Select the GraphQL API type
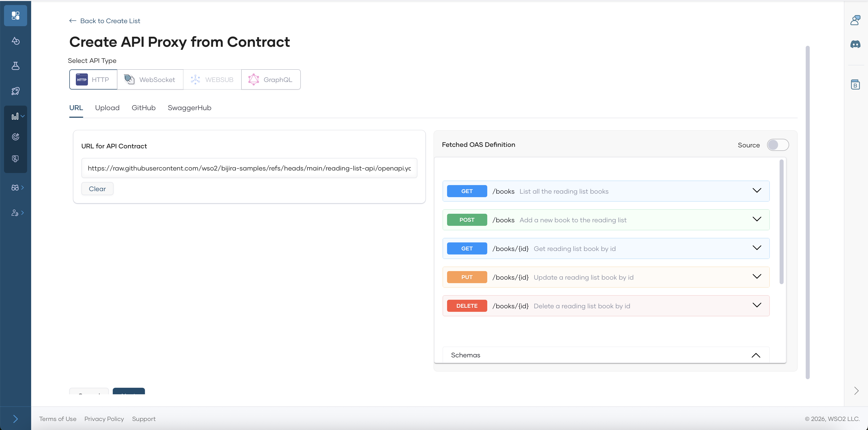The height and width of the screenshot is (430, 868). [x=270, y=80]
